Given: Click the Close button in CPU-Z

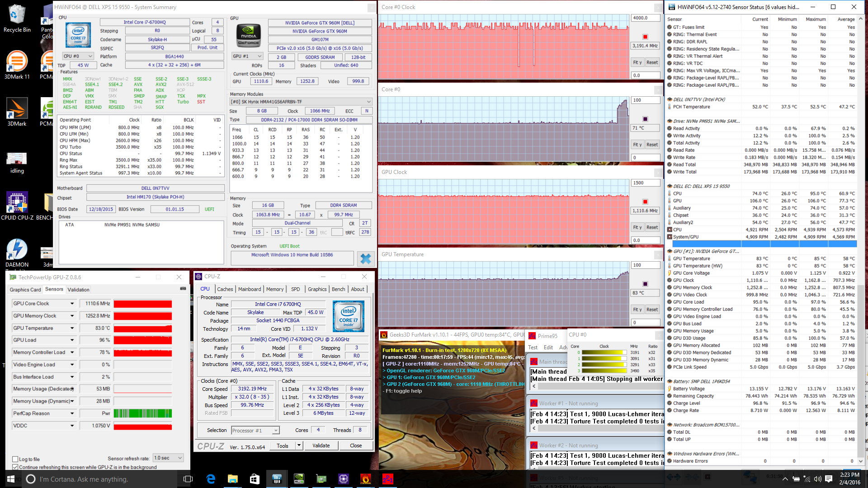Looking at the screenshot, I should pos(356,446).
